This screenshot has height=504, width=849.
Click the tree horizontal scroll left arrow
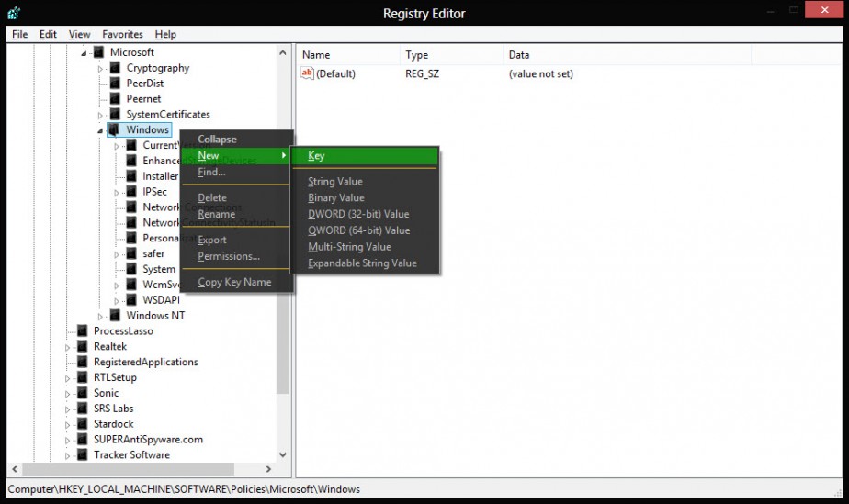point(15,469)
